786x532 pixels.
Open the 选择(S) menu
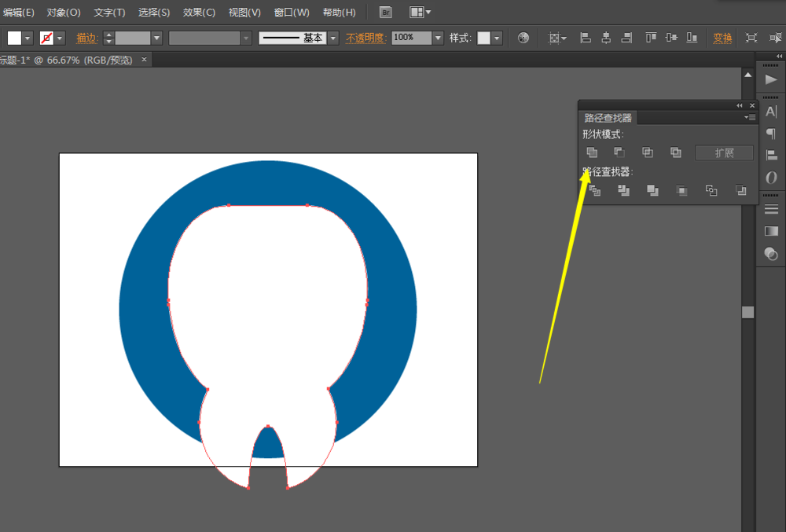[154, 13]
